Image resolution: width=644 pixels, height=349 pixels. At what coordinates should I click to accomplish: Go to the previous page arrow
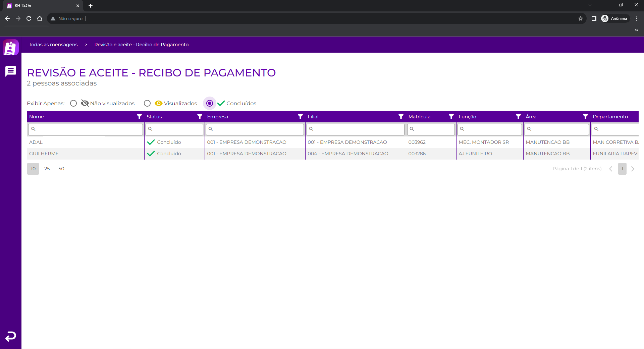611,169
